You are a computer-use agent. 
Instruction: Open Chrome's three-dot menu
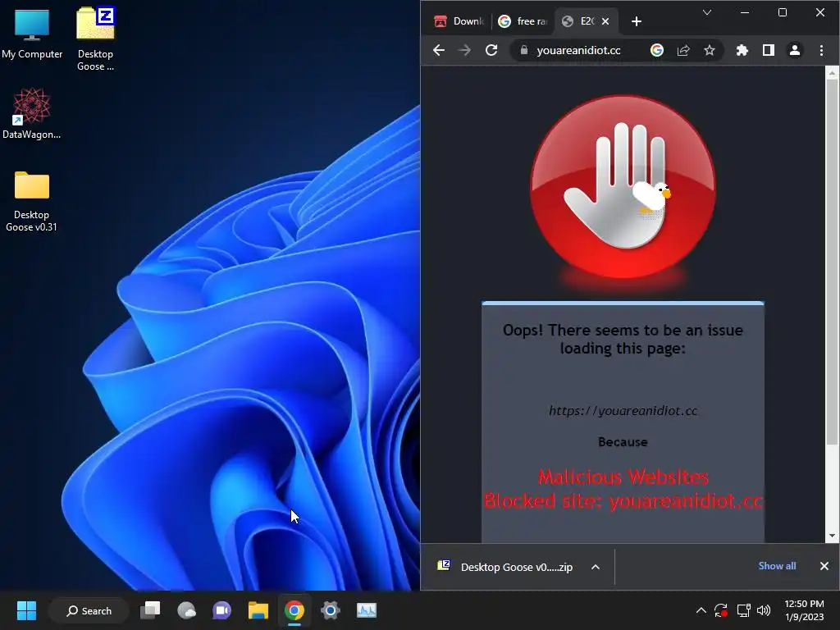[821, 50]
